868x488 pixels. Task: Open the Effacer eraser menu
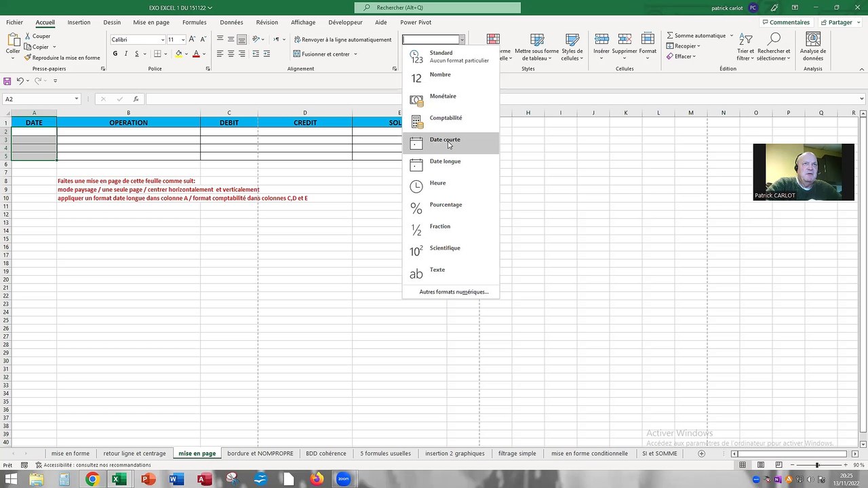(682, 56)
